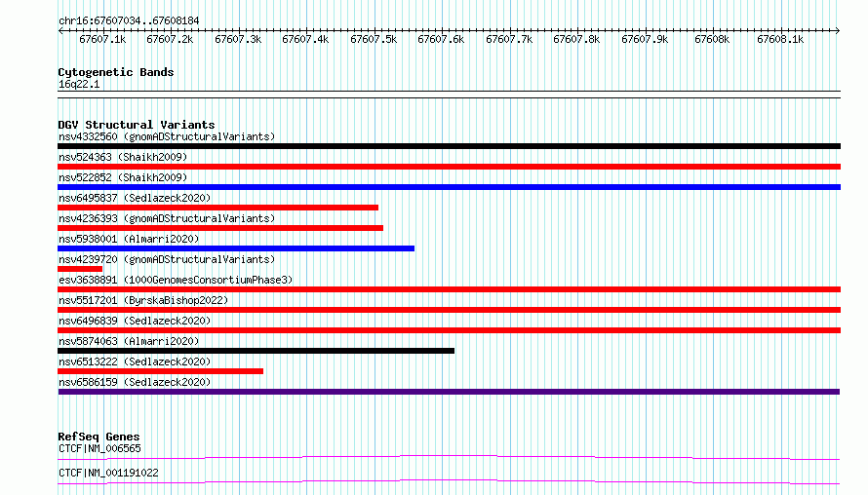
Task: Click the 67607.5k ruler tick label
Action: 374,39
